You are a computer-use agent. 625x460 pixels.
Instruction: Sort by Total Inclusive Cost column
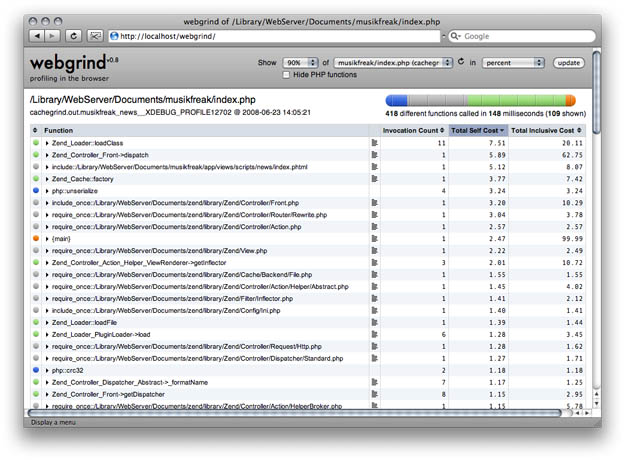tap(546, 130)
